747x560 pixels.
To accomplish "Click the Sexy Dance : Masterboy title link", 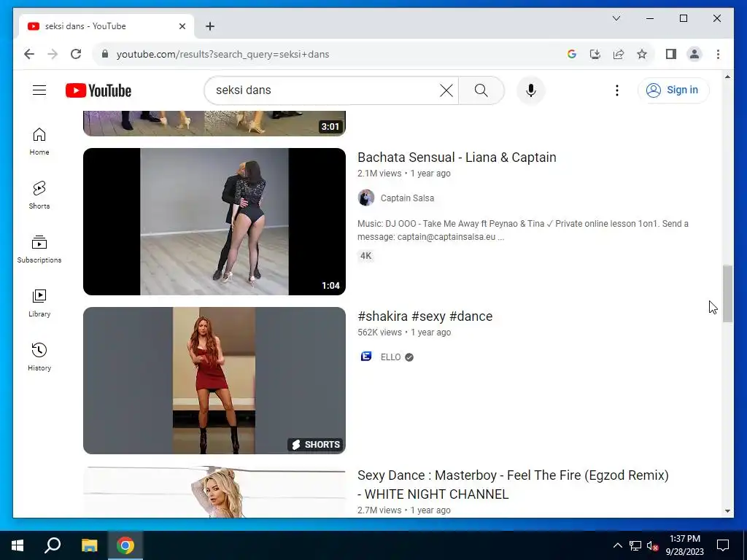I will [x=513, y=485].
